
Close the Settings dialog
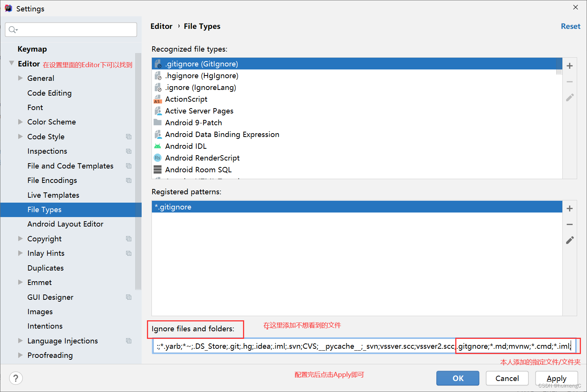coord(576,7)
